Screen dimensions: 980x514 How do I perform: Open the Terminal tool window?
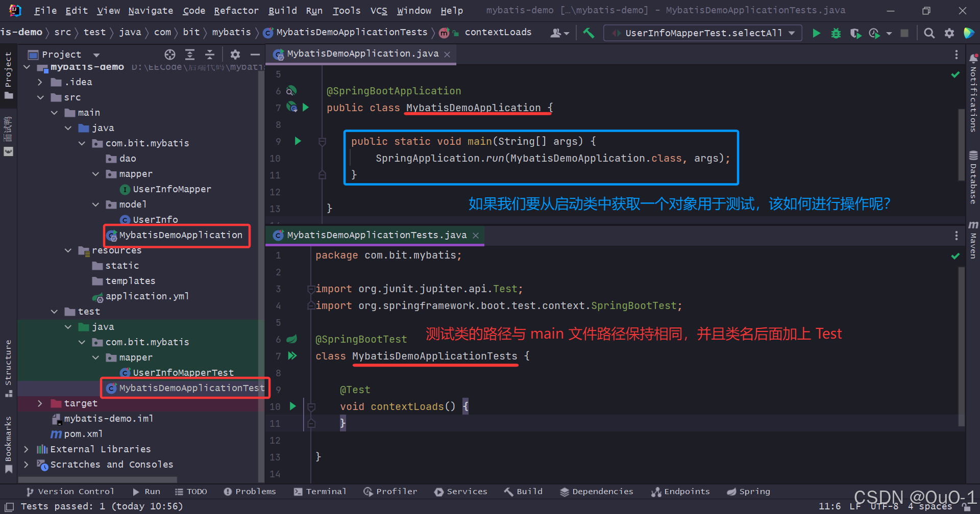click(x=320, y=492)
